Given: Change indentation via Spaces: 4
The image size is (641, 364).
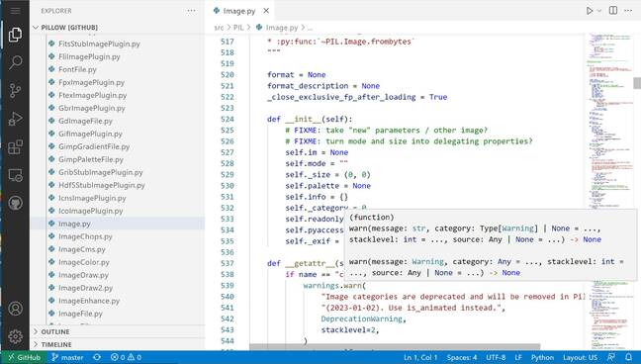Looking at the screenshot, I should pyautogui.click(x=462, y=357).
